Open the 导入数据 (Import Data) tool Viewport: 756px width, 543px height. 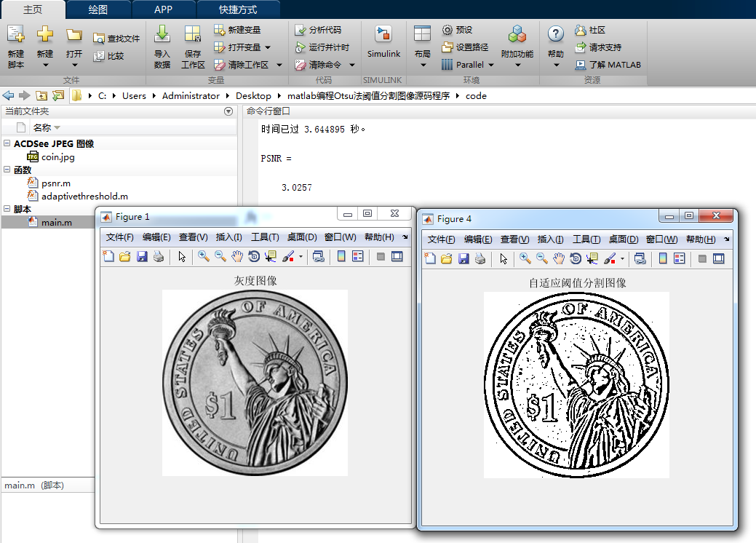coord(162,47)
